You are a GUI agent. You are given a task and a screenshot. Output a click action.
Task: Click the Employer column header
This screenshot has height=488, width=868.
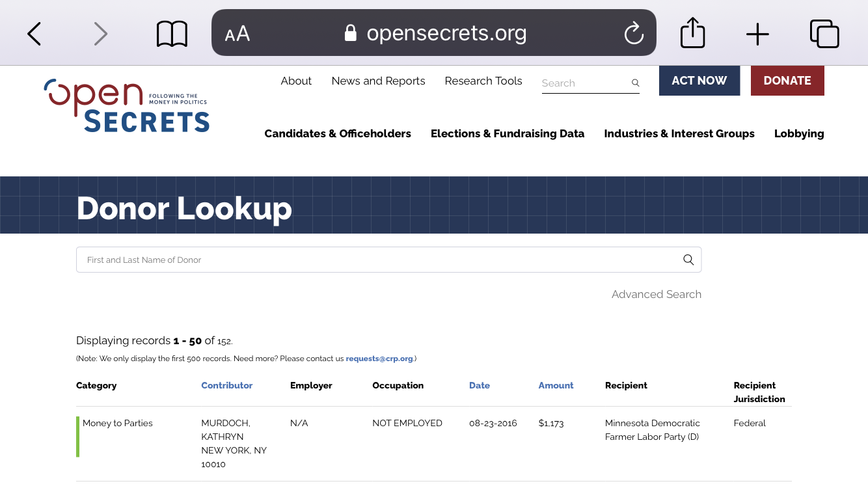click(311, 385)
